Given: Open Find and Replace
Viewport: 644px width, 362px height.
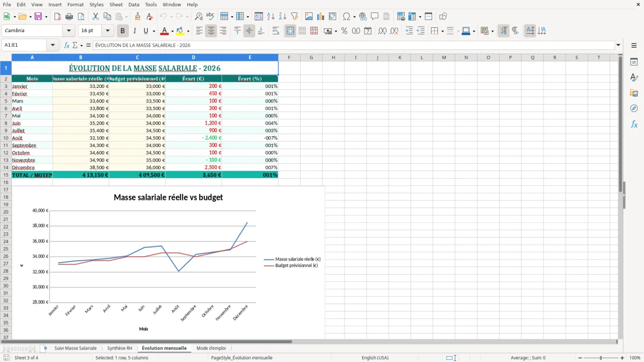Looking at the screenshot, I should pyautogui.click(x=199, y=17).
